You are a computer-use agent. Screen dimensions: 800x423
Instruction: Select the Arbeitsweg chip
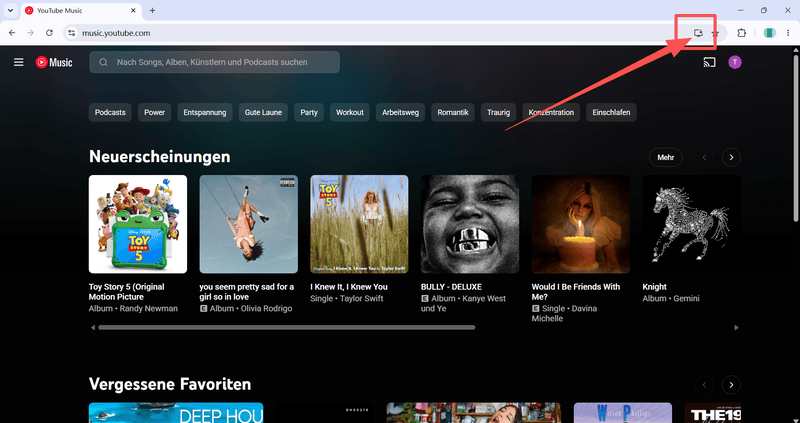[401, 112]
